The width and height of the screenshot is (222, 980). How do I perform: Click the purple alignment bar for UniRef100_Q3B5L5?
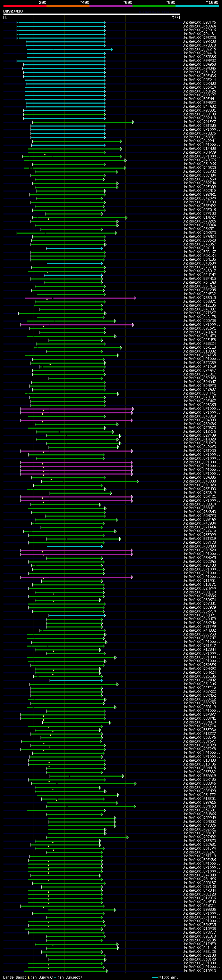[x=80, y=298]
